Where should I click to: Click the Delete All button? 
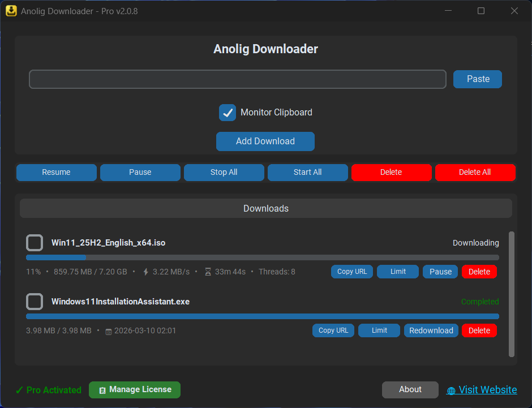click(475, 172)
